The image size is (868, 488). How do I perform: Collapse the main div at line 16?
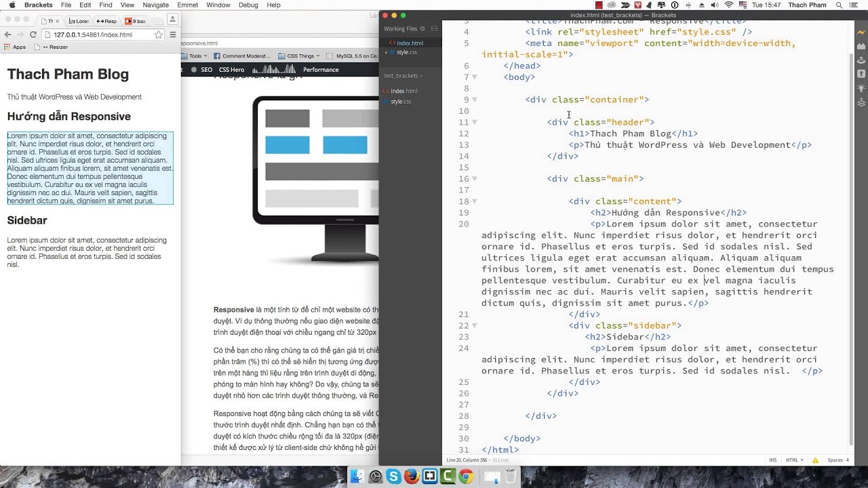(x=475, y=179)
